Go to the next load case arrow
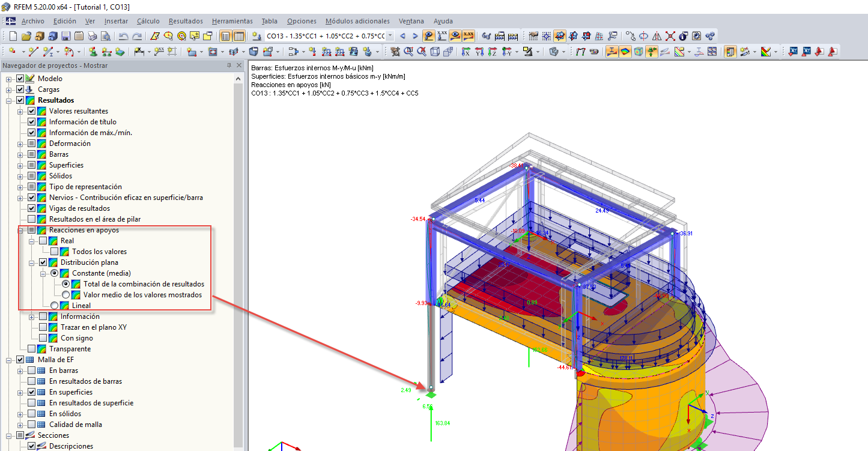 pos(415,36)
